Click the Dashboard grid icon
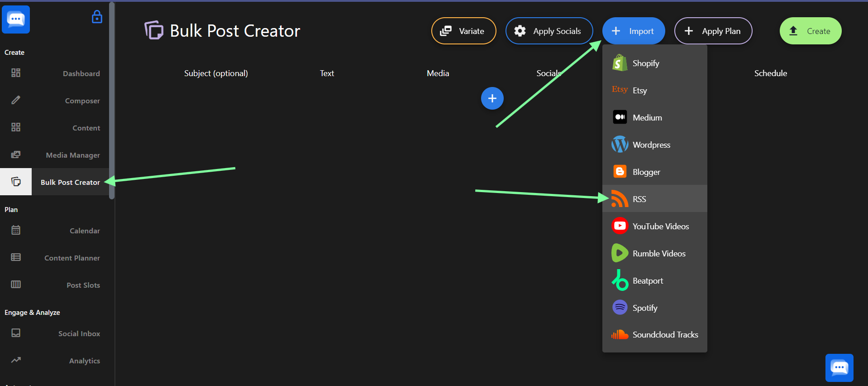This screenshot has width=868, height=386. tap(16, 73)
